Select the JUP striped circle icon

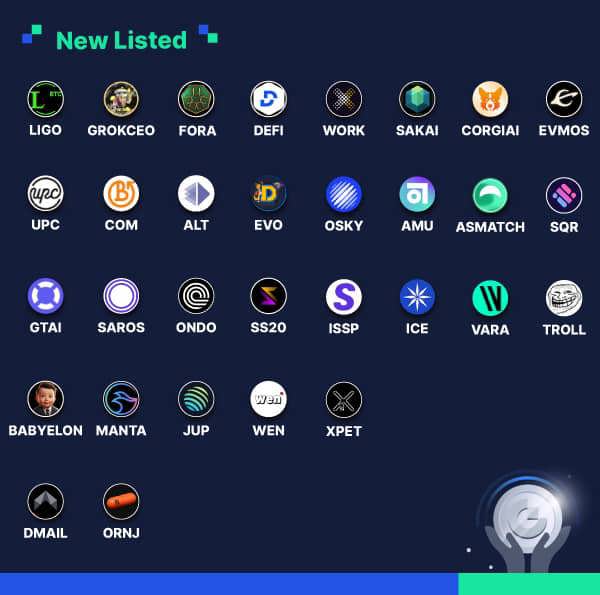click(196, 399)
